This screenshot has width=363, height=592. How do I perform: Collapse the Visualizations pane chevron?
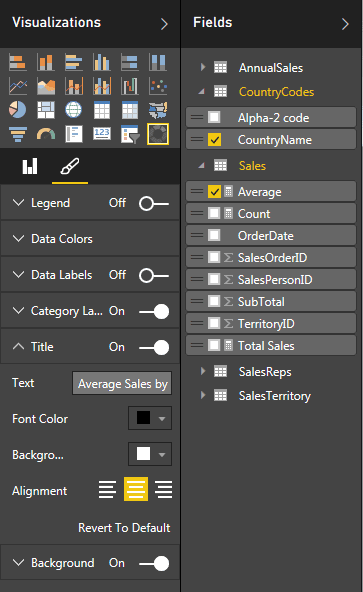click(x=164, y=24)
